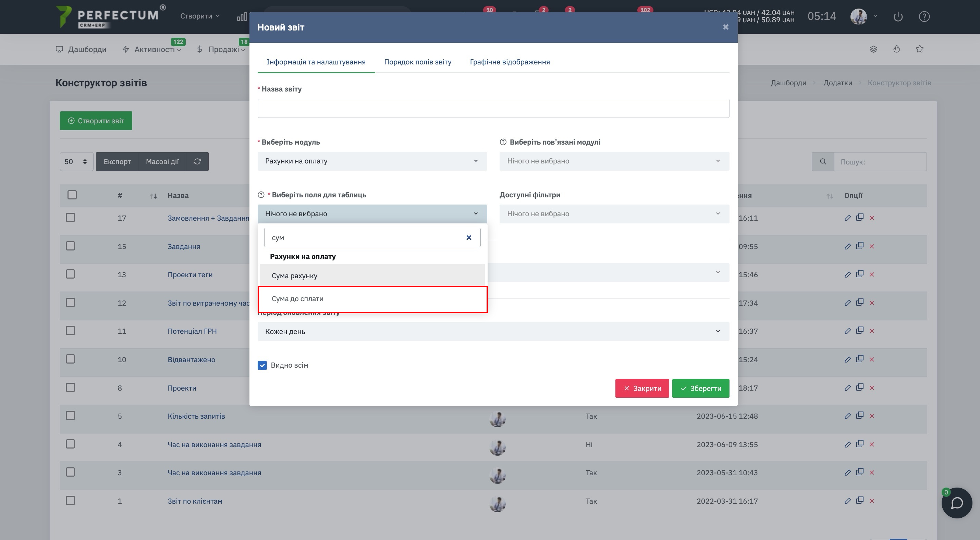Open the Продажі navigation menu

pos(221,49)
